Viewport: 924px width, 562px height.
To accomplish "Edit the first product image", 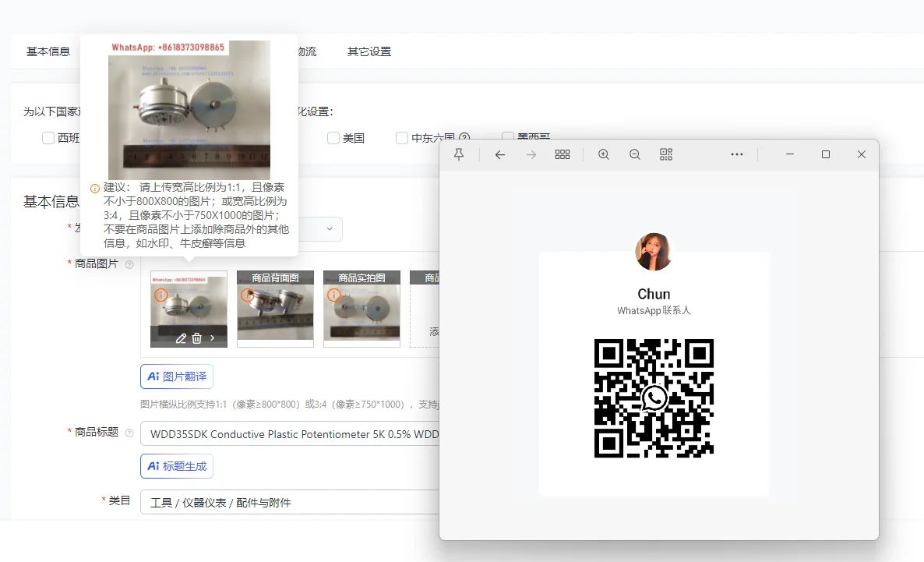I will (181, 338).
